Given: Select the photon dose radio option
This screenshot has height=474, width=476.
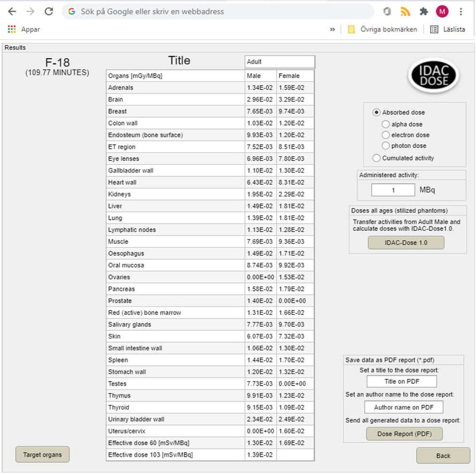Looking at the screenshot, I should point(386,146).
